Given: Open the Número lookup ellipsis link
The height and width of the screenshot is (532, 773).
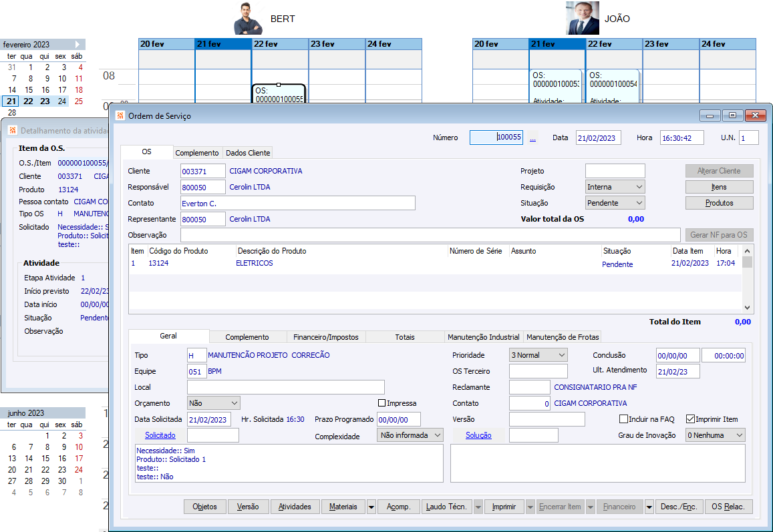Looking at the screenshot, I should pyautogui.click(x=532, y=138).
